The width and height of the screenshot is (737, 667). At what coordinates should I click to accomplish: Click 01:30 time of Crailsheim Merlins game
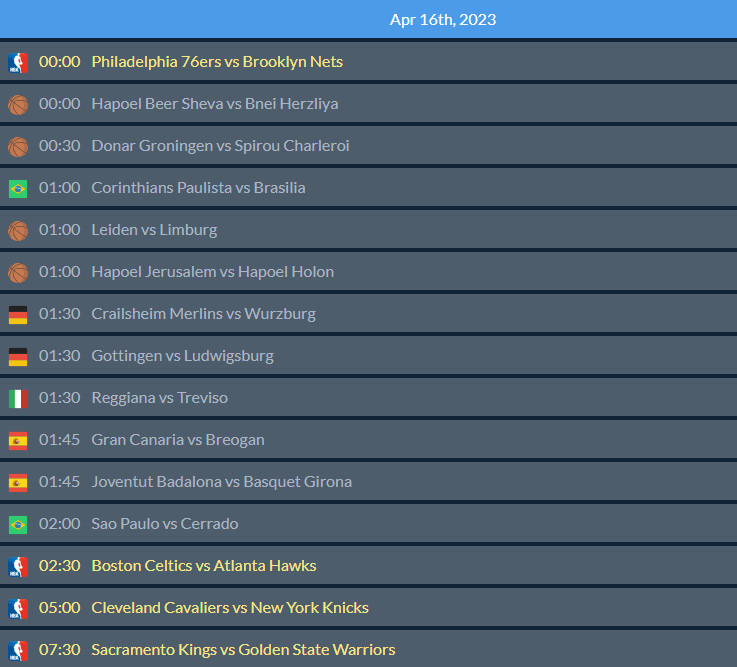click(x=60, y=314)
